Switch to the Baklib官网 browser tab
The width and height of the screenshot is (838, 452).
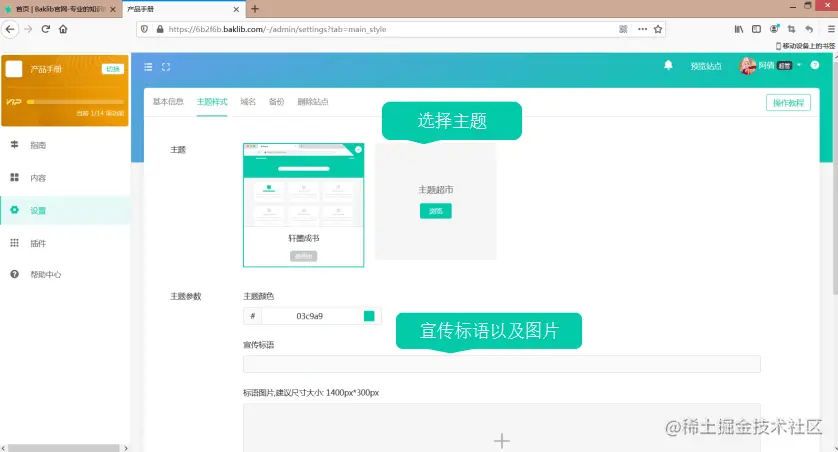tap(59, 9)
